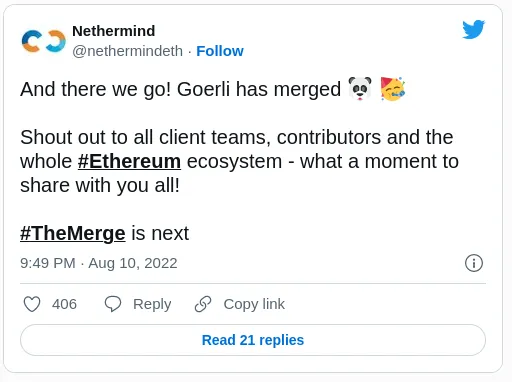Click the Twitter bird logo

point(473,29)
